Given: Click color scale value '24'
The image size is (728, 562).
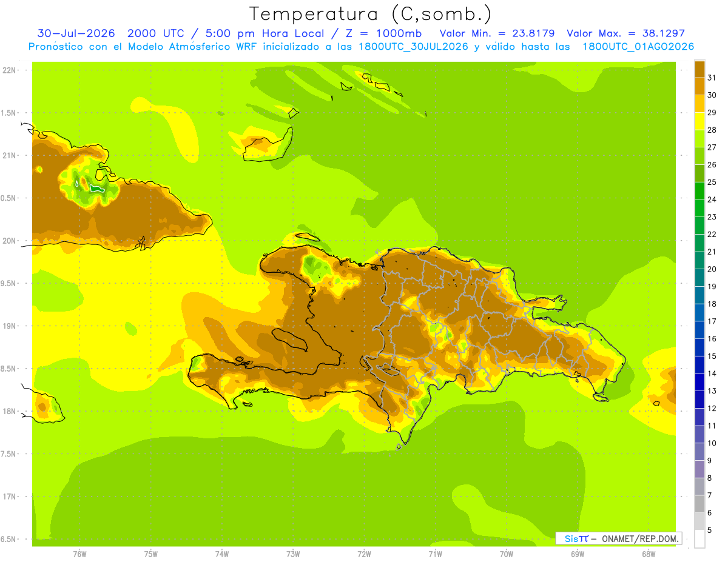Looking at the screenshot, I should [x=712, y=199].
